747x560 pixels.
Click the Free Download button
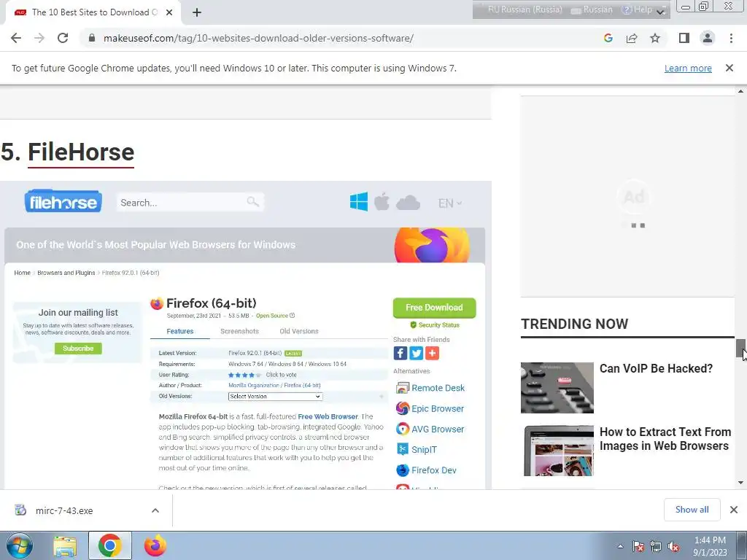tap(434, 308)
